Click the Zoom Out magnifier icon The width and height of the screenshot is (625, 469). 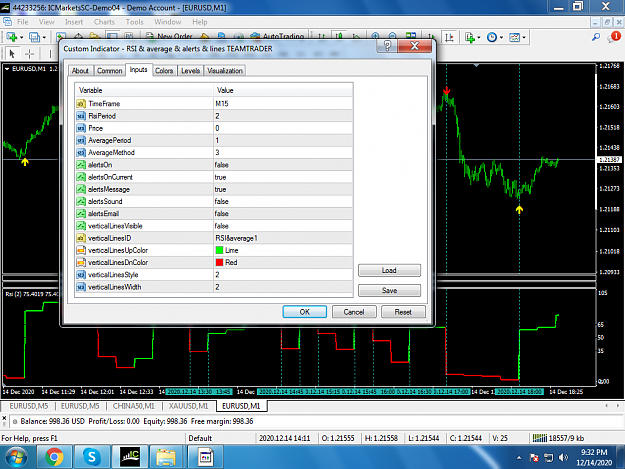tap(393, 37)
